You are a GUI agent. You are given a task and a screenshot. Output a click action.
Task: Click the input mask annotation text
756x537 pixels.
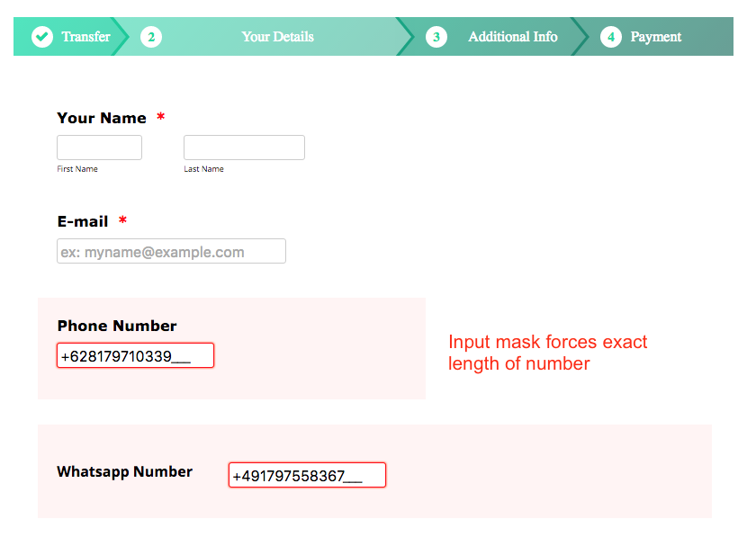click(x=547, y=353)
